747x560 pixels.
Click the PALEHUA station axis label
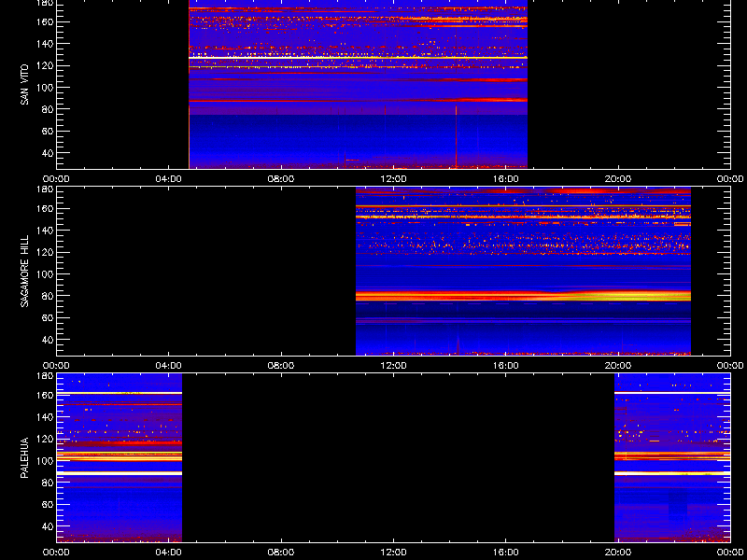click(x=24, y=457)
